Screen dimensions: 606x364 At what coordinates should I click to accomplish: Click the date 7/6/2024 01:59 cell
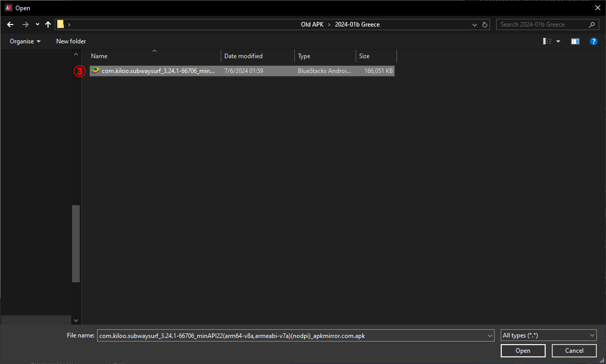[244, 71]
